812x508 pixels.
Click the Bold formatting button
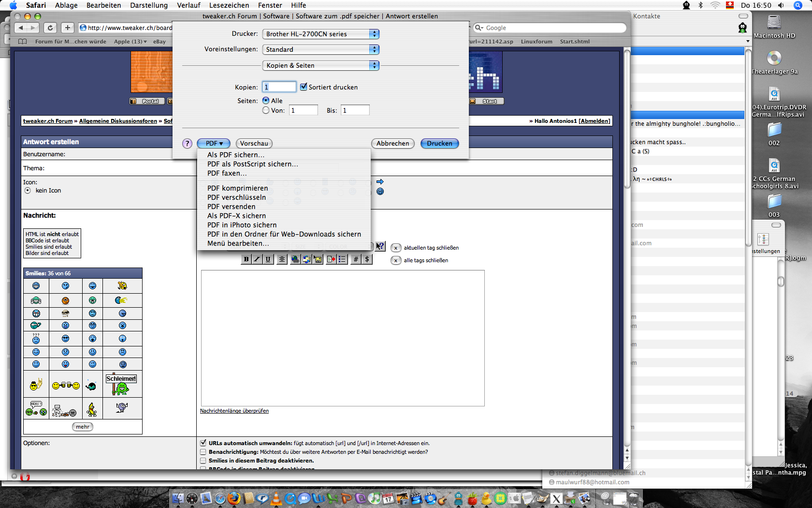point(246,259)
